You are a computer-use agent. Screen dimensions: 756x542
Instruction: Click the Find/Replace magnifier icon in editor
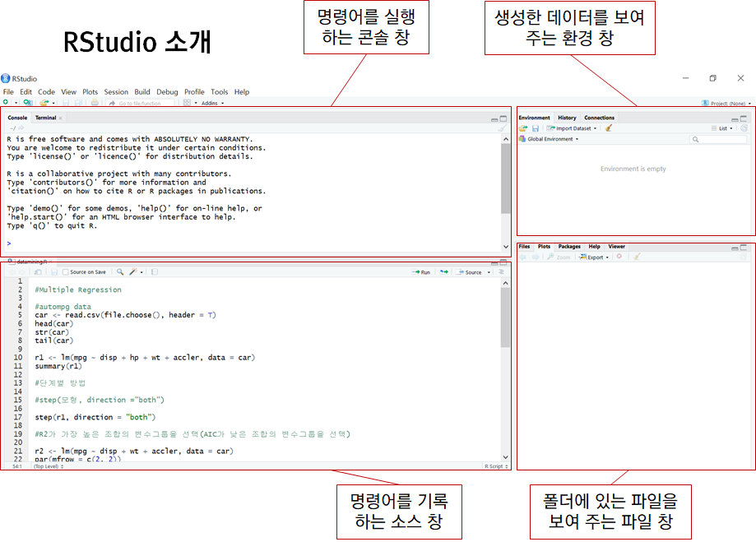pos(120,272)
